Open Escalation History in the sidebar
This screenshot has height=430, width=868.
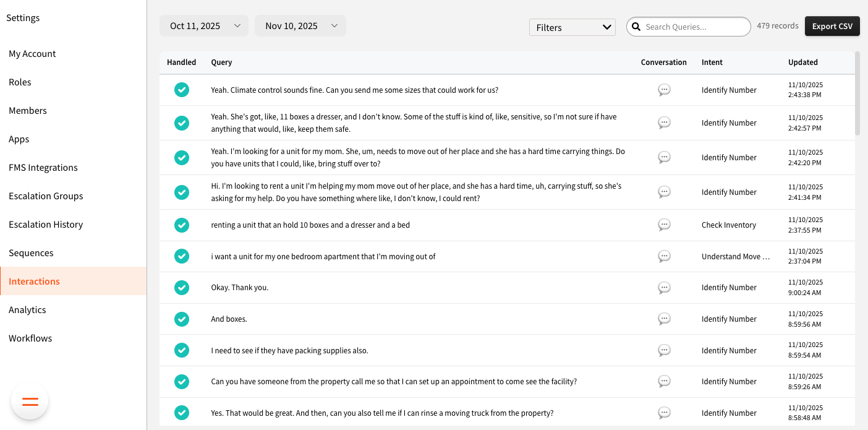[x=46, y=225]
